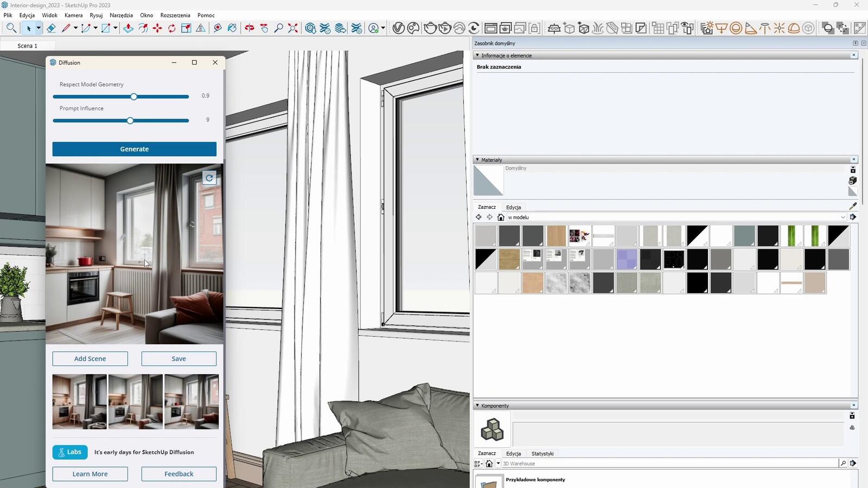This screenshot has width=868, height=488.
Task: Click the 3D Warehouse search field
Action: click(x=669, y=464)
